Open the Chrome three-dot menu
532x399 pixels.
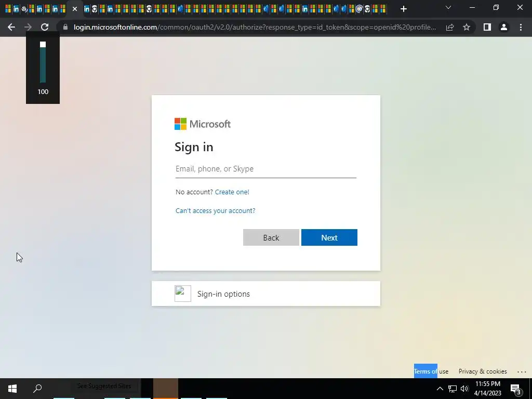[x=521, y=27]
